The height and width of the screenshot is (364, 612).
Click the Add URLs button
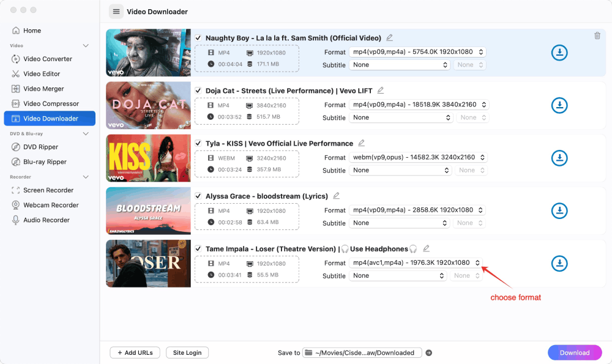135,353
